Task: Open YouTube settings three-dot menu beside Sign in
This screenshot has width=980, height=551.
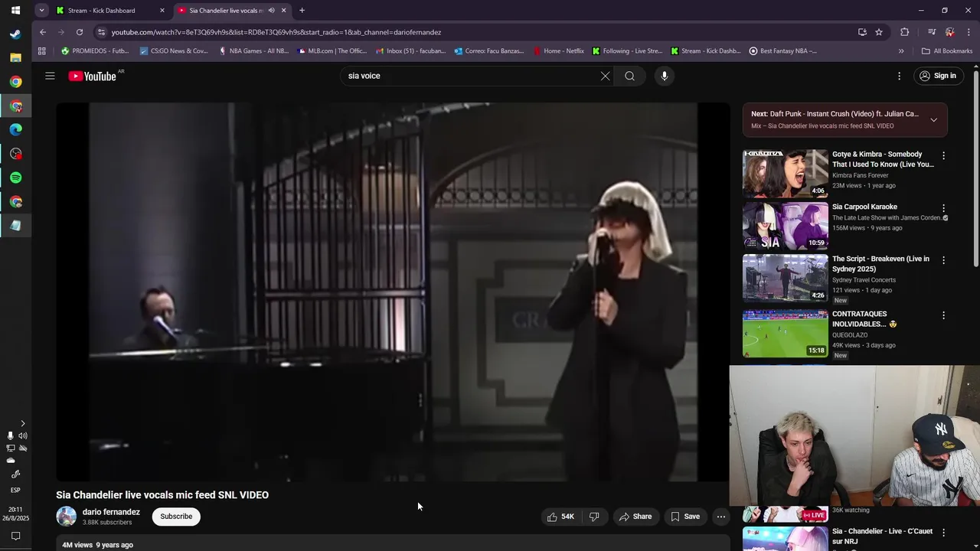Action: [x=900, y=76]
